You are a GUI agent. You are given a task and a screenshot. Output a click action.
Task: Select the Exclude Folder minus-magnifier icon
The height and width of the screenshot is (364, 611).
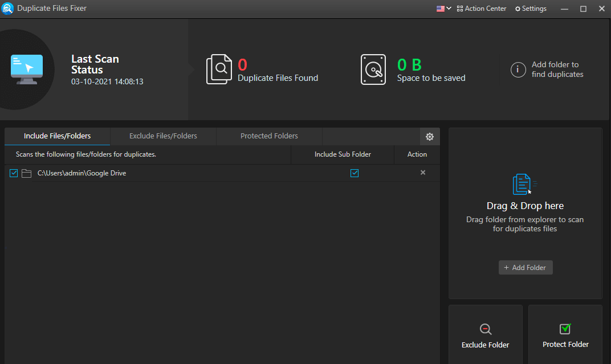click(x=485, y=329)
